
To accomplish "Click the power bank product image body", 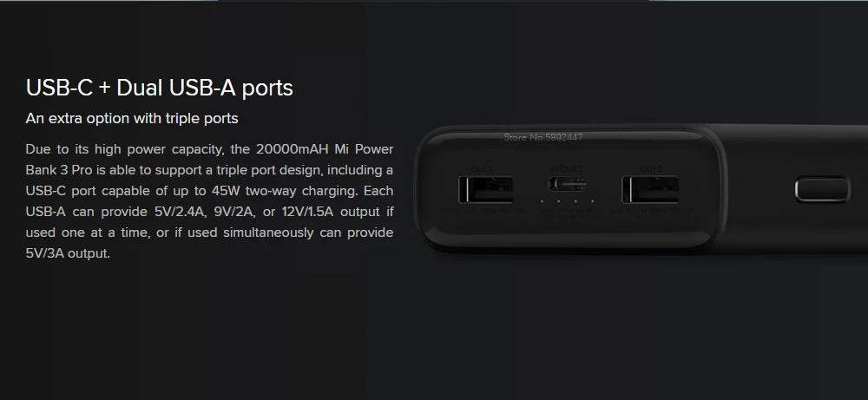I will [641, 188].
